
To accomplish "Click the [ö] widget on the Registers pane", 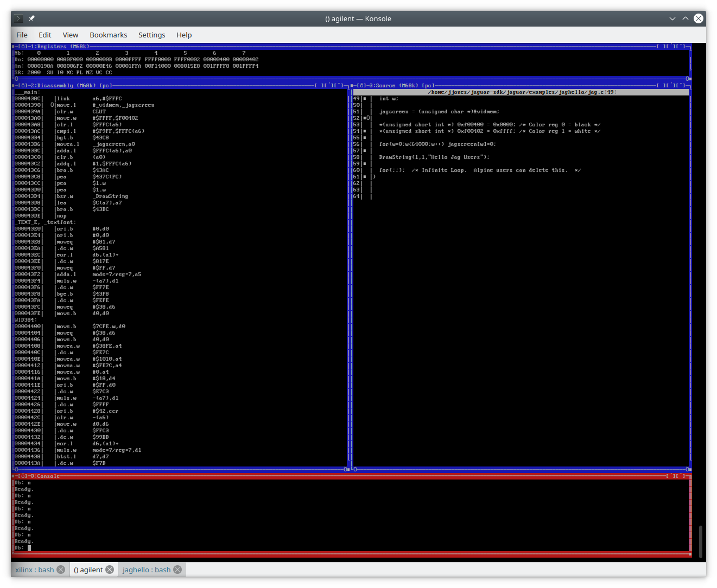I will (22, 47).
